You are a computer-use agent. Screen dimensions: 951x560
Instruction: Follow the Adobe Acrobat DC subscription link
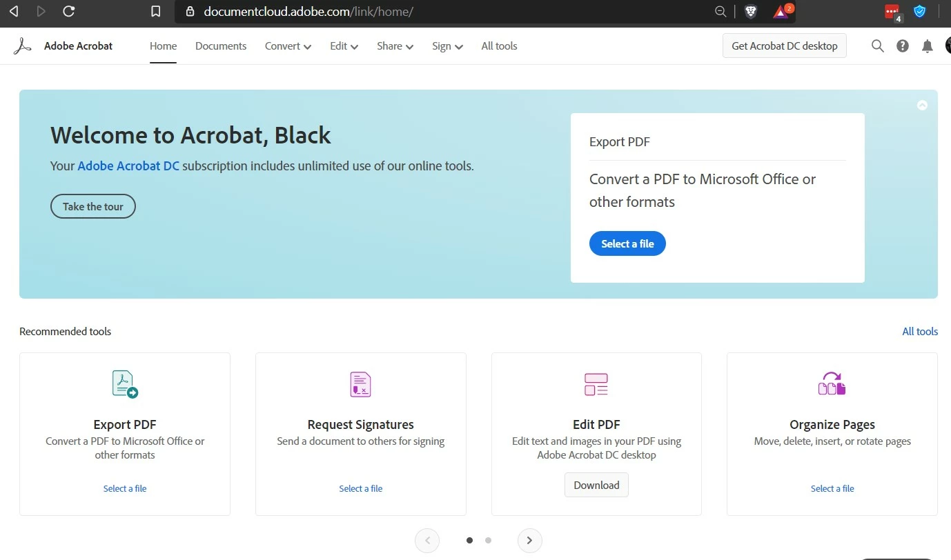[x=128, y=166]
